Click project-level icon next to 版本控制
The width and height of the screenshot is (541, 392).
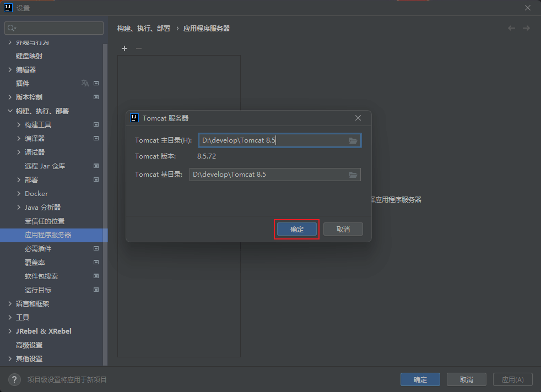point(96,97)
